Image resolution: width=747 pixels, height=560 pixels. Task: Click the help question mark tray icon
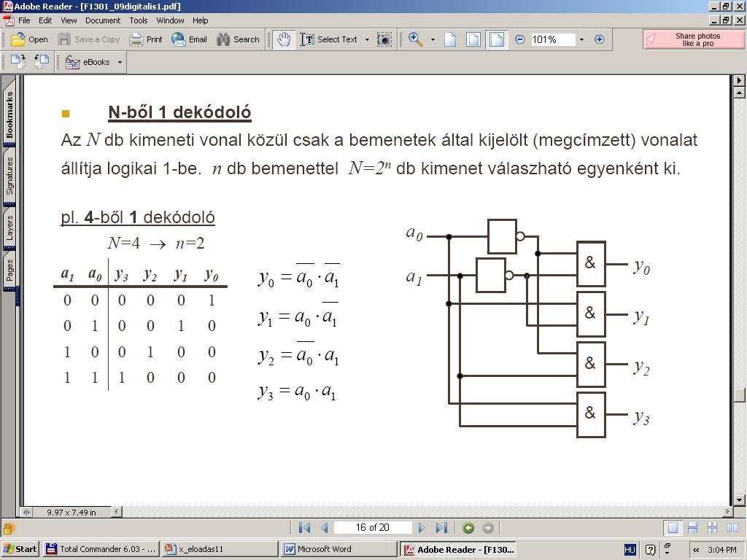pos(650,550)
